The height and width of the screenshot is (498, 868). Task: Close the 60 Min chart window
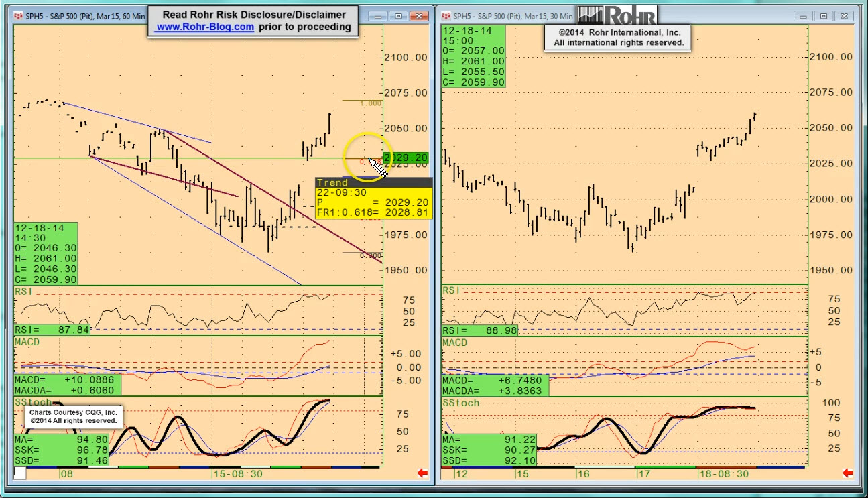[420, 16]
